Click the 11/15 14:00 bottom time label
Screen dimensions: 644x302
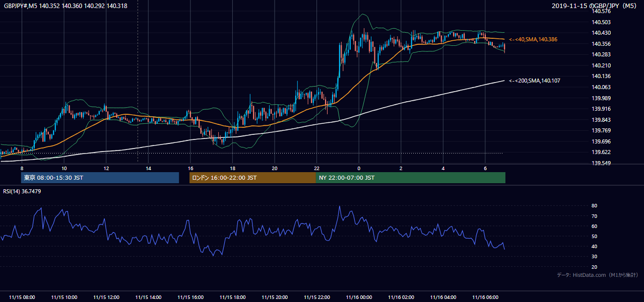(148, 297)
